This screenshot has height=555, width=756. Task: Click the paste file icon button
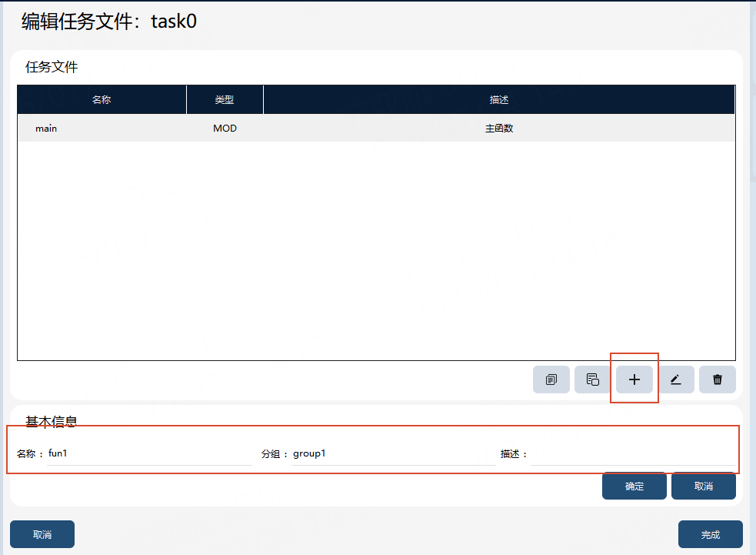pyautogui.click(x=592, y=379)
